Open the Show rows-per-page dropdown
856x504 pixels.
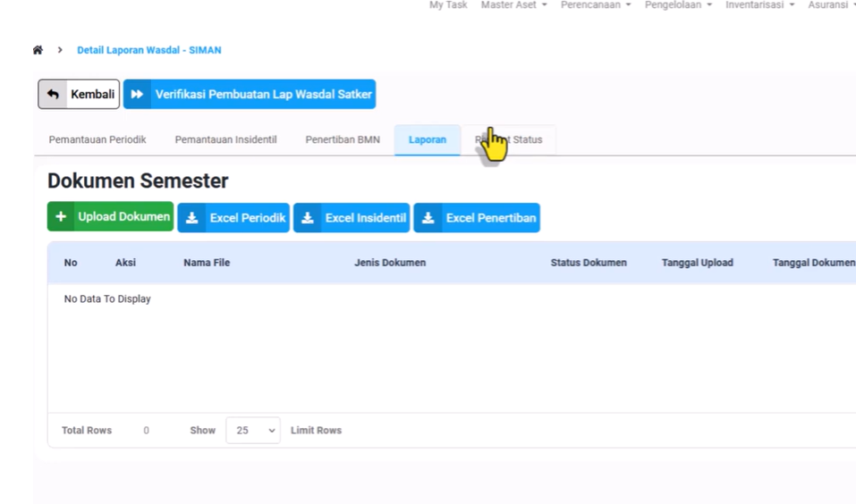pos(253,431)
